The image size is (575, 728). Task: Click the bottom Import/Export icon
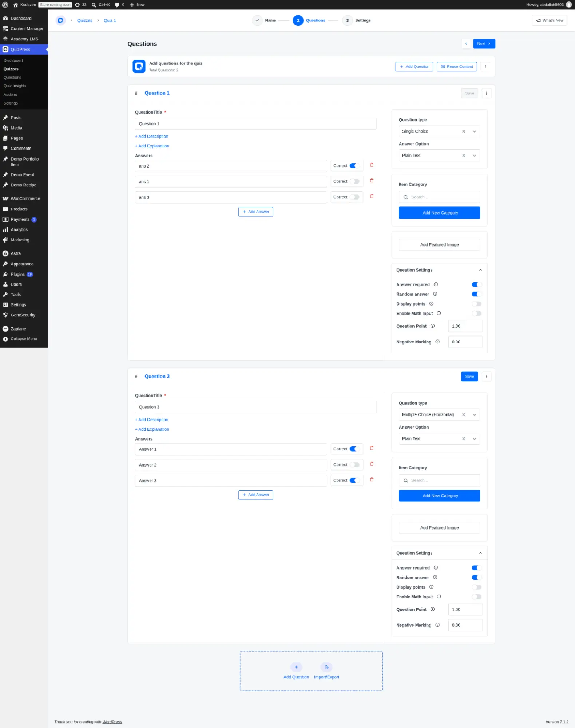coord(326,667)
